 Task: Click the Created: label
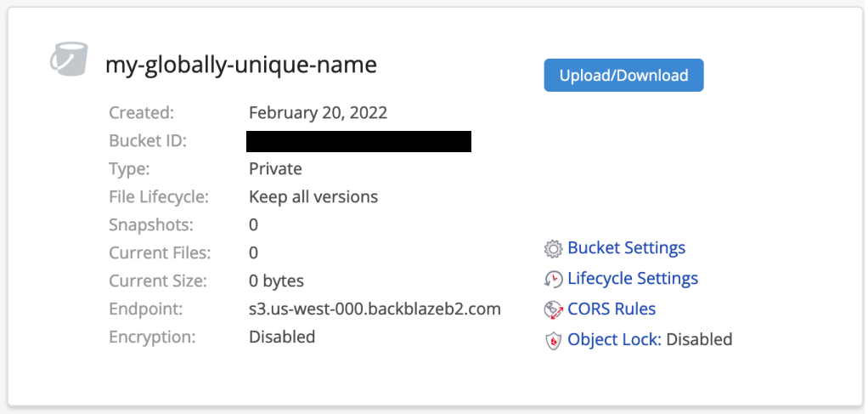(142, 113)
